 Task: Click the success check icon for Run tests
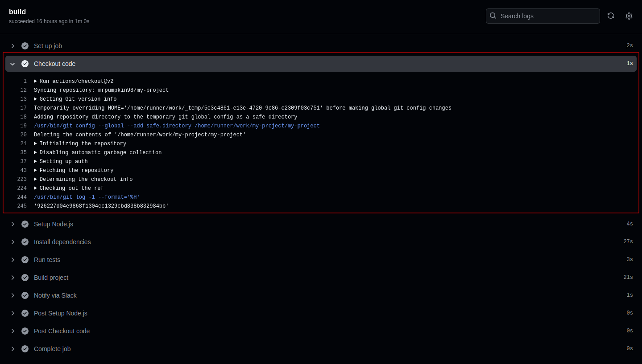pyautogui.click(x=25, y=260)
